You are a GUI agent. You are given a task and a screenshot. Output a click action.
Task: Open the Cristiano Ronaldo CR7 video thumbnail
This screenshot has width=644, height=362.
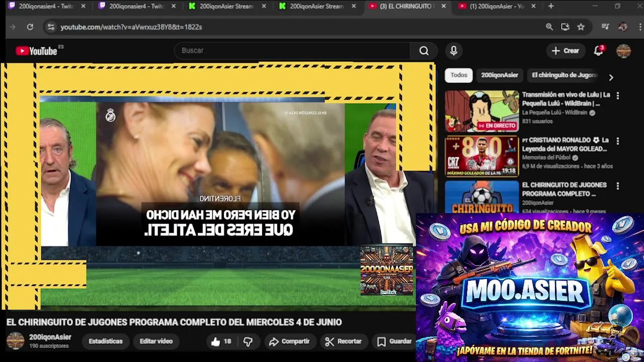click(x=481, y=156)
